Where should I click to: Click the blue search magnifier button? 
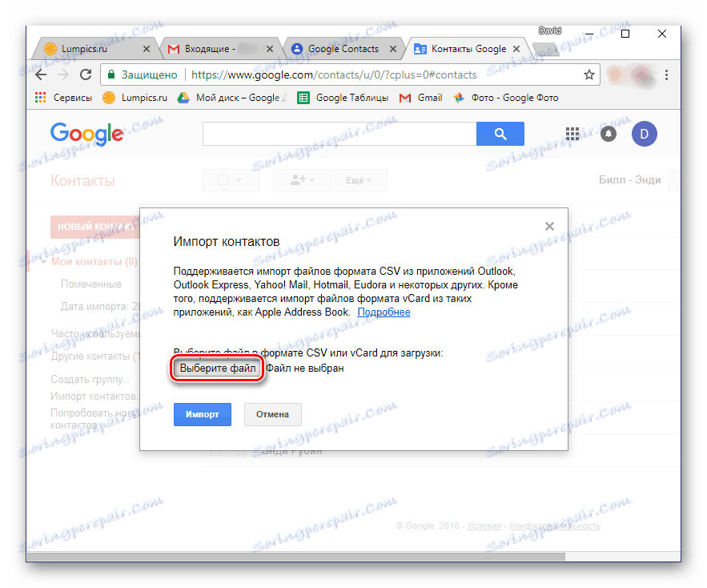(500, 134)
